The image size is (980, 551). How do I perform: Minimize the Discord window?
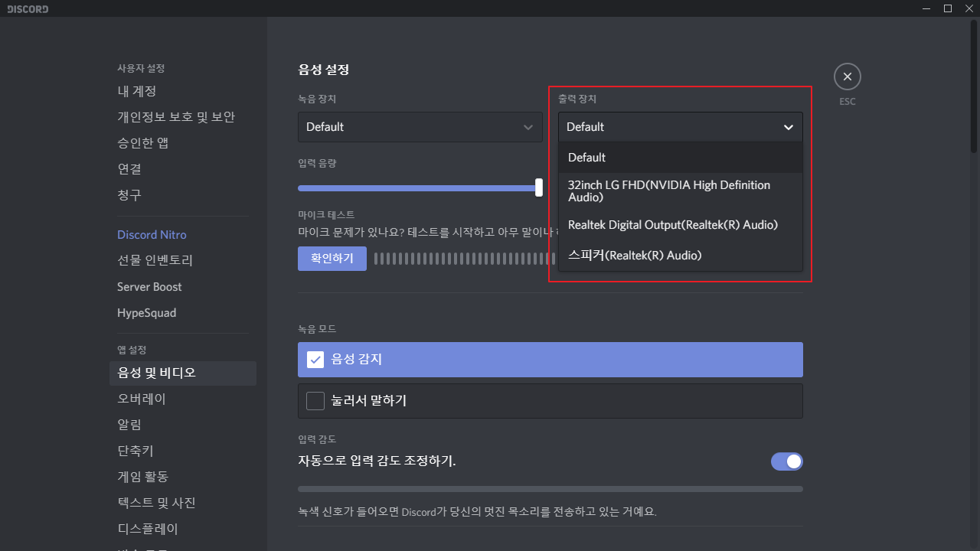[926, 8]
